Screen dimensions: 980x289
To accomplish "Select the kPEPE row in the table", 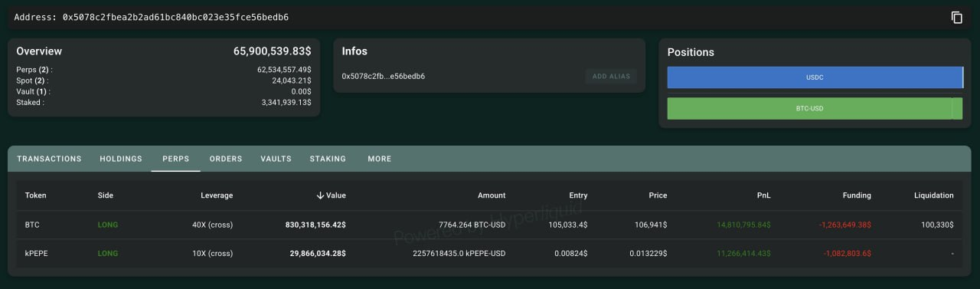I will click(x=489, y=253).
